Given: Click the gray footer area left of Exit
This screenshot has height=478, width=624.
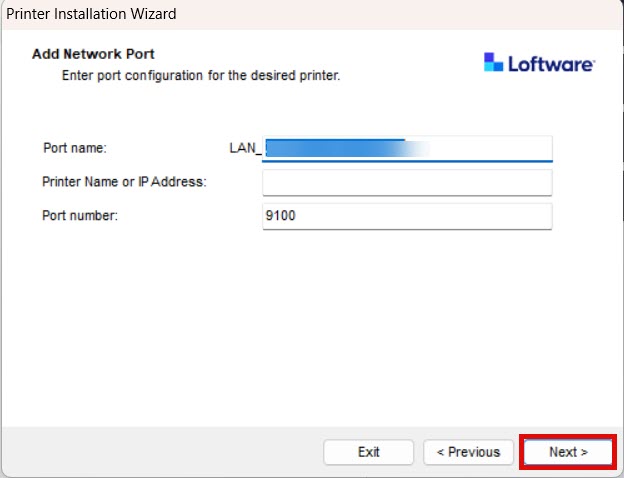Looking at the screenshot, I should (162, 452).
